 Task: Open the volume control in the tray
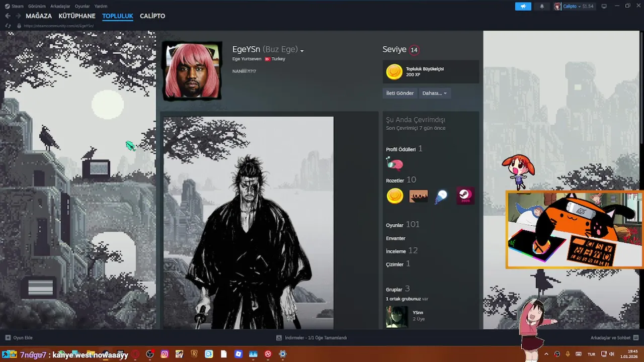(x=612, y=354)
